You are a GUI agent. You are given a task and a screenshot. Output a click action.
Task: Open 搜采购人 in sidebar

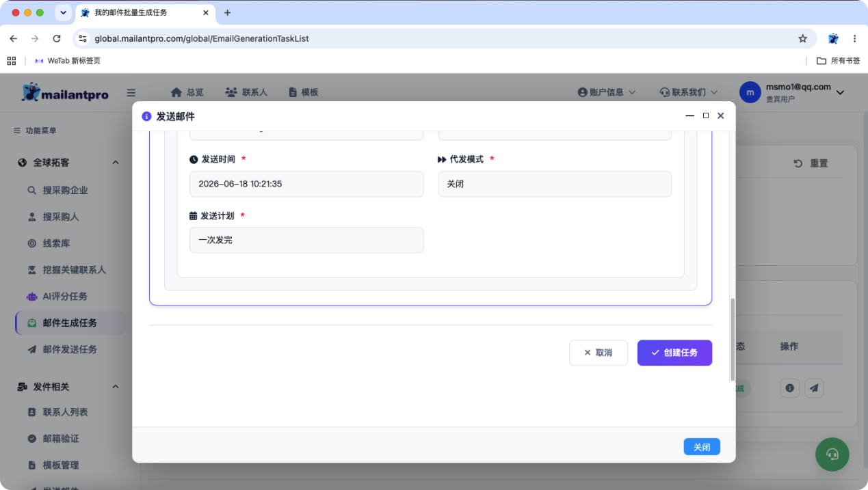pyautogui.click(x=61, y=217)
